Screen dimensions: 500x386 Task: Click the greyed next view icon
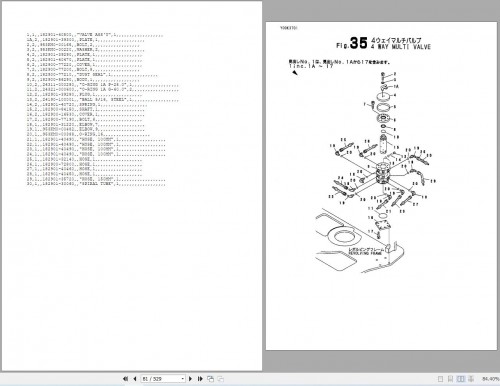pos(220,379)
